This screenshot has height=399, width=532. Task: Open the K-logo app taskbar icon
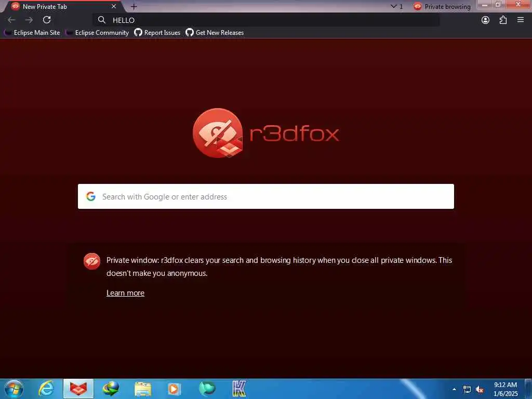click(x=239, y=389)
